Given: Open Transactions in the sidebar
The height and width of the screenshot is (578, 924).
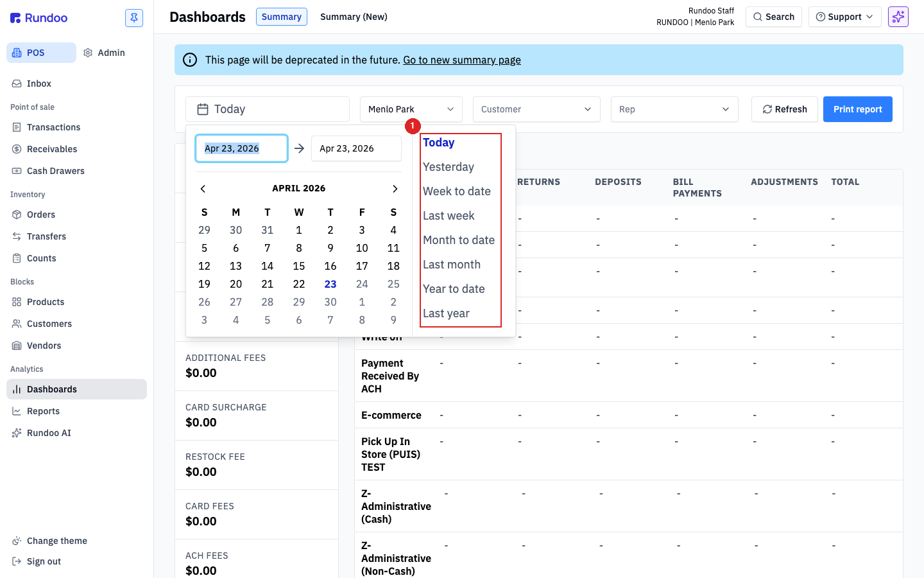Looking at the screenshot, I should point(77,127).
